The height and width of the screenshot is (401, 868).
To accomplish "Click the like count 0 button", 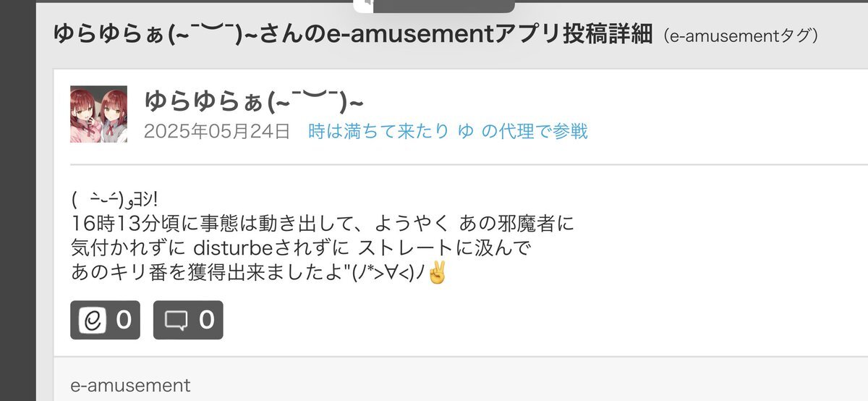I will click(x=105, y=320).
